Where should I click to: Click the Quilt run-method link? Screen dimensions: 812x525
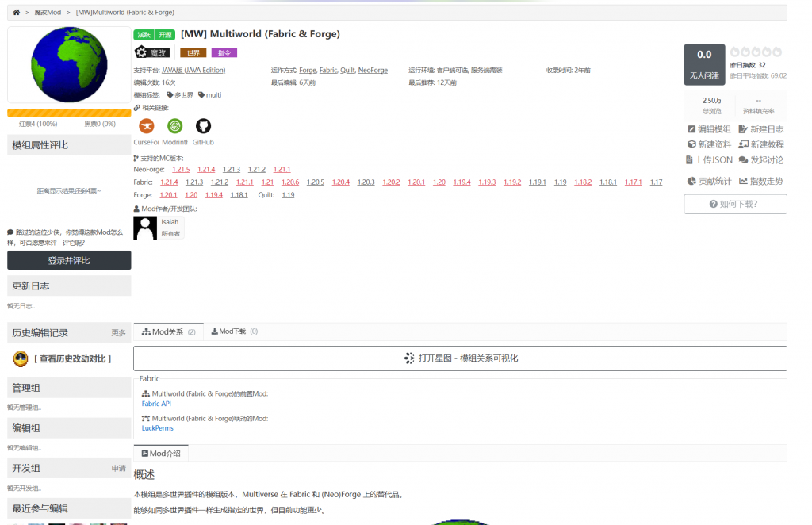347,71
